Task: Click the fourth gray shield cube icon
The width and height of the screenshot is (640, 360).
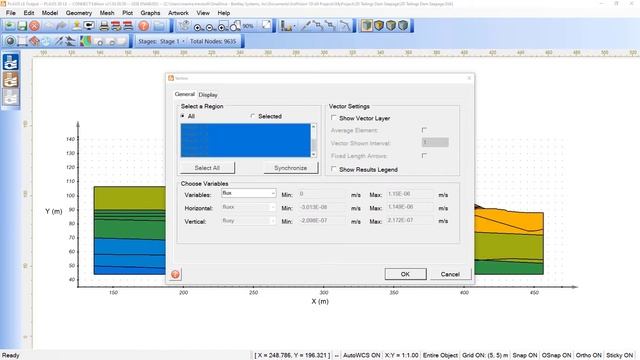Action: [403, 26]
